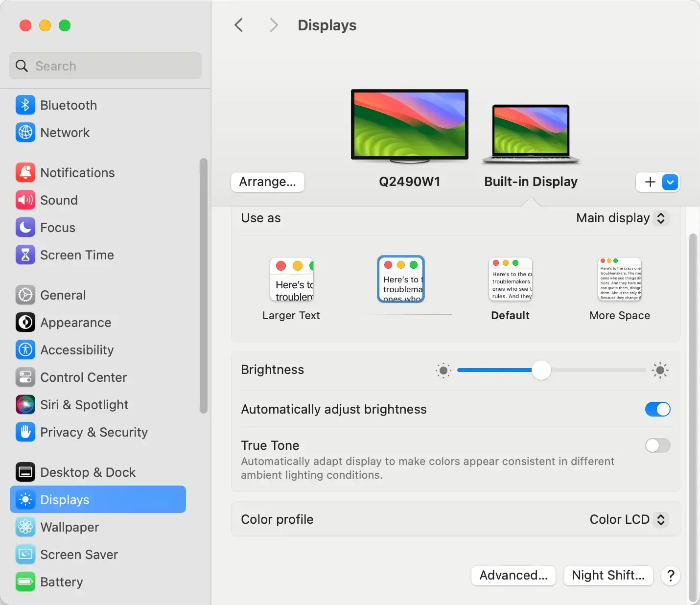Image resolution: width=700 pixels, height=605 pixels.
Task: Click the Displays title text
Action: coord(327,25)
